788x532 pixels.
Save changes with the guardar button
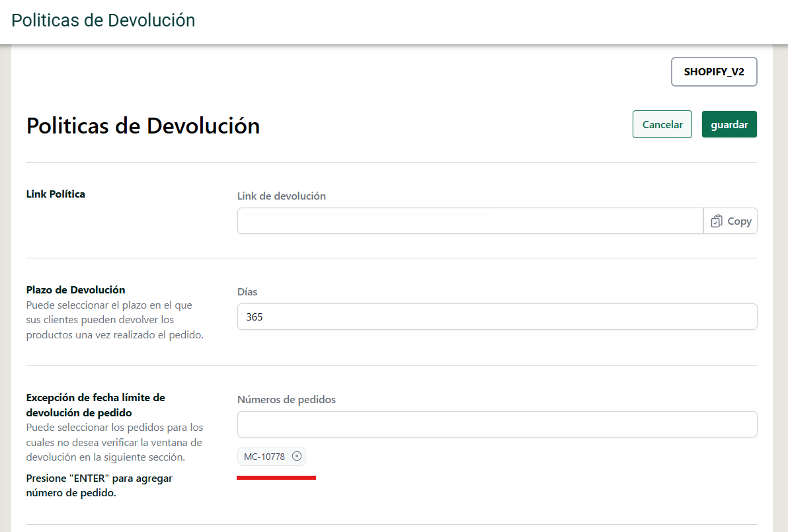[x=729, y=124]
